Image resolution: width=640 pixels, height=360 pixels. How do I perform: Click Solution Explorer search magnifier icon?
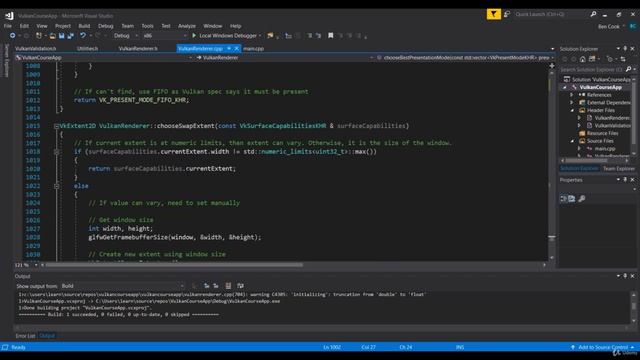(x=628, y=69)
